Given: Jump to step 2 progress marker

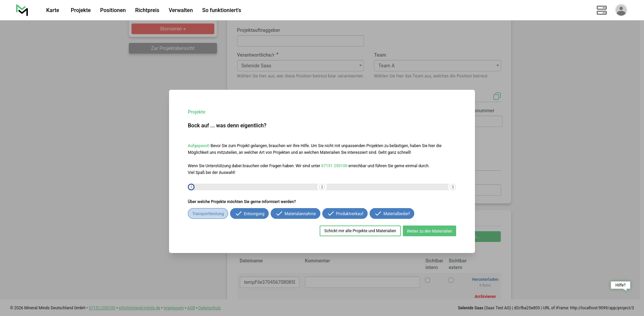Looking at the screenshot, I should (x=322, y=187).
